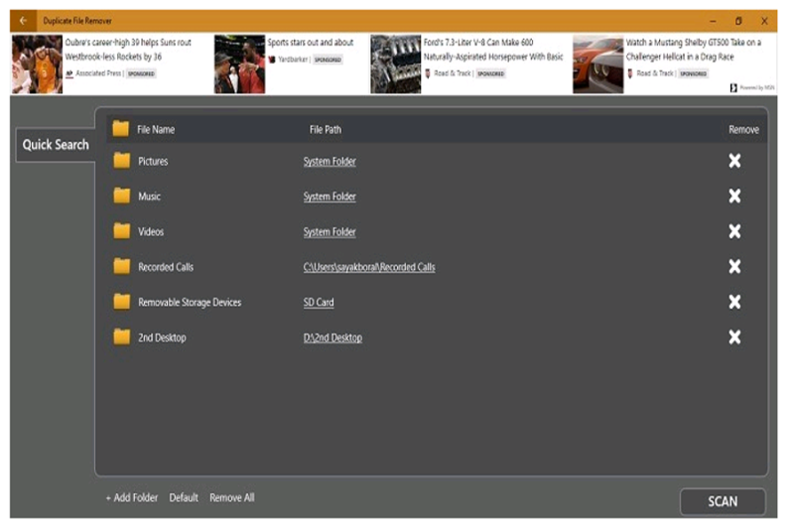Screen dimensions: 794x532
Task: Open the Quick Search tab
Action: tap(56, 145)
